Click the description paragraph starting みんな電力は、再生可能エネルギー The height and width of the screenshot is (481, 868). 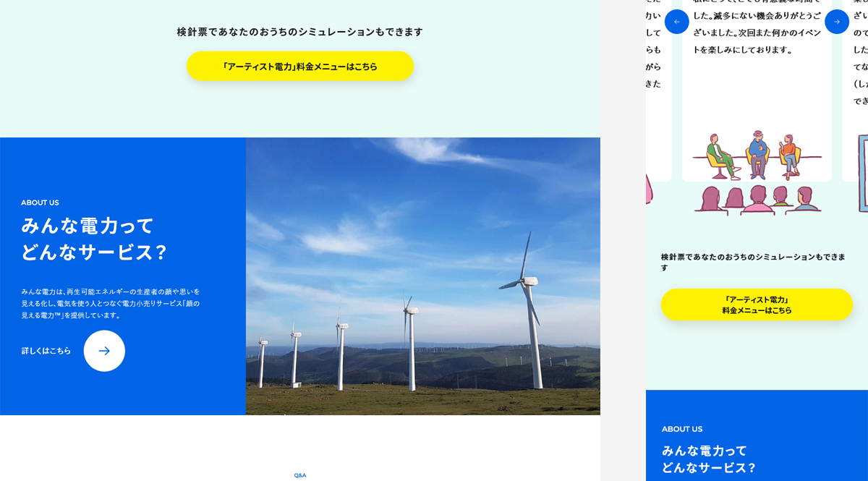[x=111, y=303]
